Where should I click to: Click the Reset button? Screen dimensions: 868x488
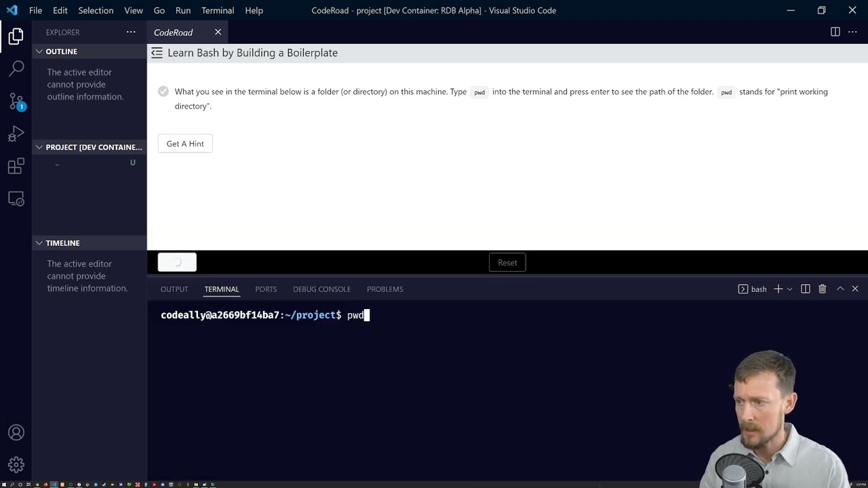click(507, 262)
